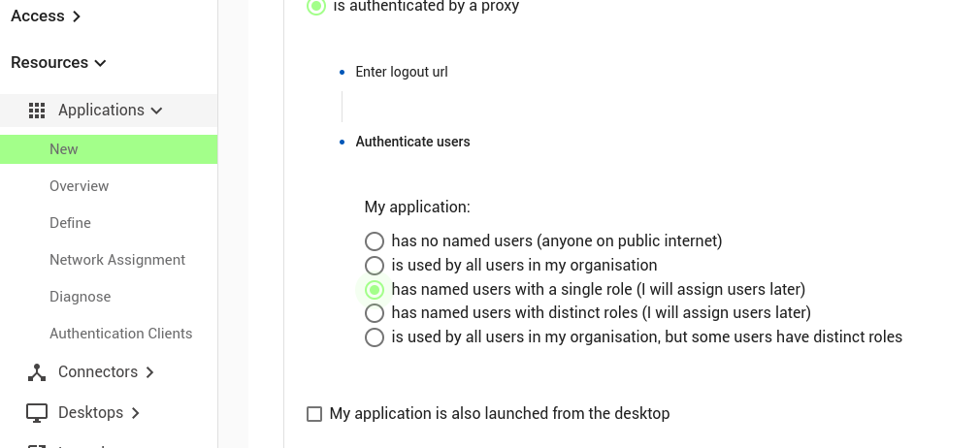
Task: Collapse the Resources section chevron
Action: (100, 63)
